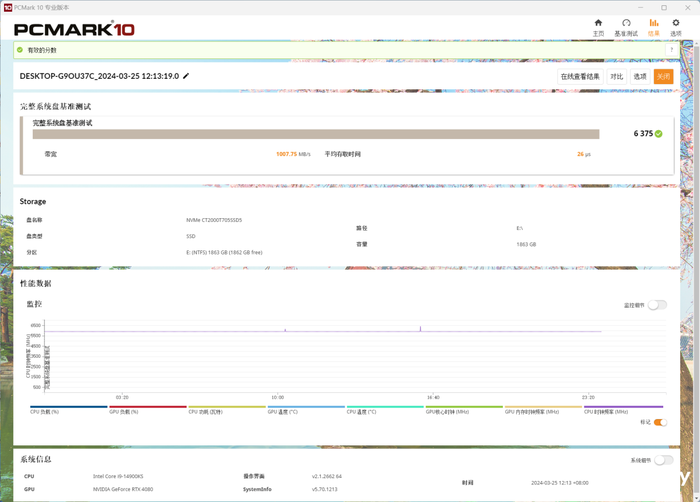Viewport: 700px width, 502px height.
Task: Click the 平均存取时间 label
Action: (342, 154)
